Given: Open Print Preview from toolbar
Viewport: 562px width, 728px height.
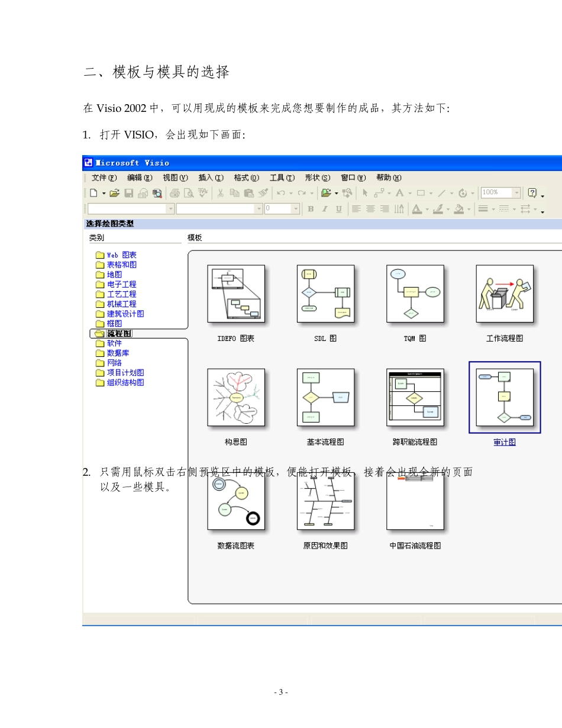Looking at the screenshot, I should 189,193.
